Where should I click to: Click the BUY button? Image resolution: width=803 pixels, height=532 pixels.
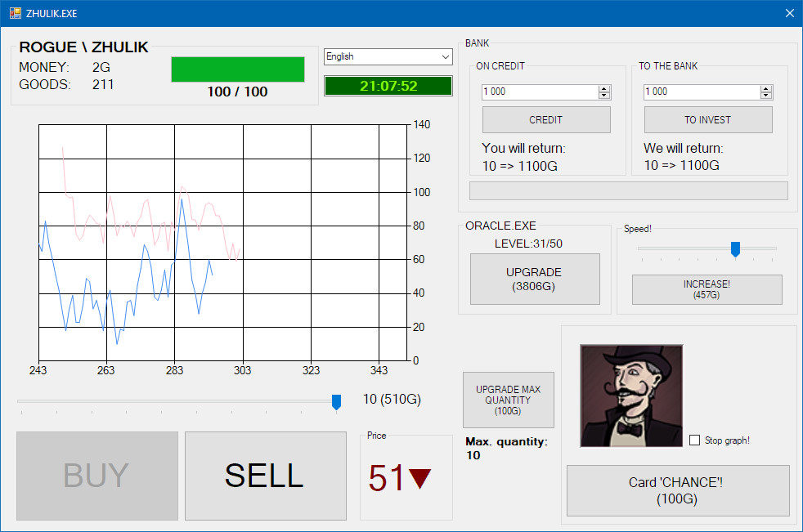[x=96, y=476]
